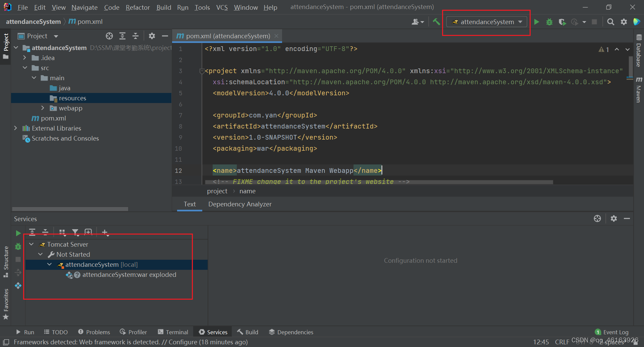Image resolution: width=644 pixels, height=347 pixels.
Task: Click the project tree horizontal scrollbar
Action: pos(70,209)
